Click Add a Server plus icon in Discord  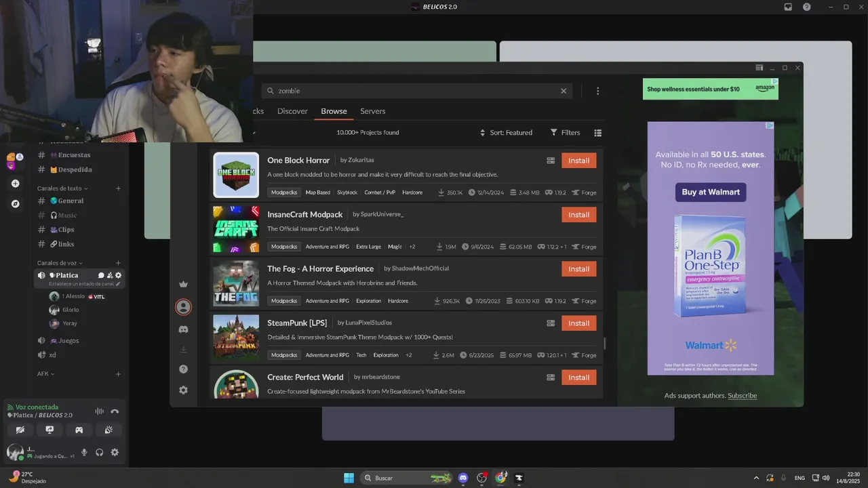pyautogui.click(x=15, y=184)
